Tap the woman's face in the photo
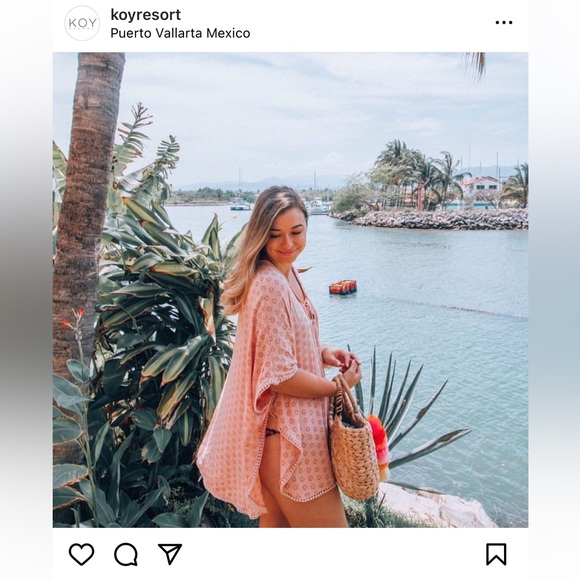Viewport: 580px width, 580px height. 286,236
